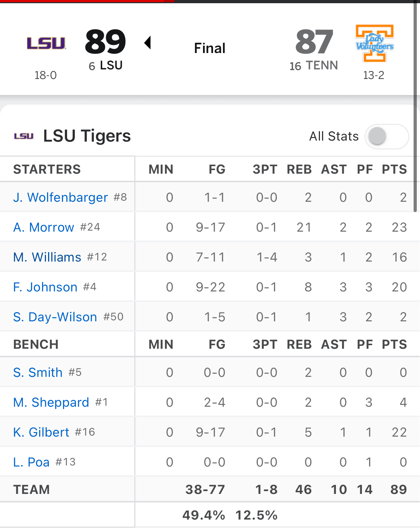Select M. Williams player link

point(47,257)
